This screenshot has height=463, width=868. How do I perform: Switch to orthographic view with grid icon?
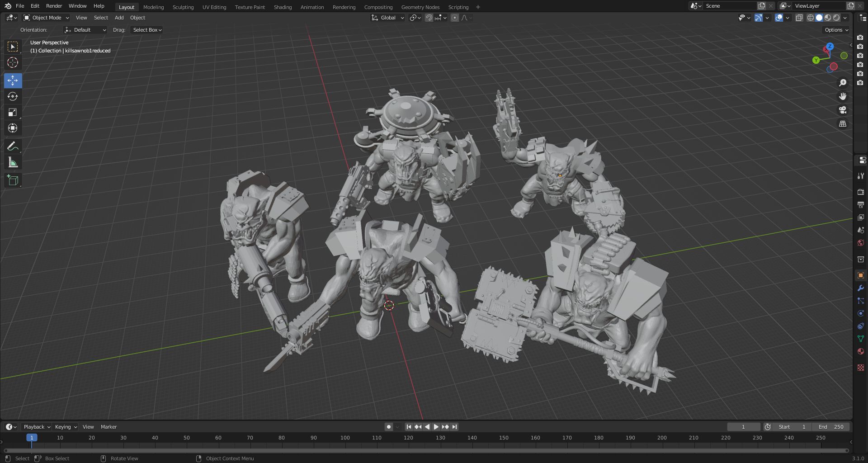pos(843,124)
